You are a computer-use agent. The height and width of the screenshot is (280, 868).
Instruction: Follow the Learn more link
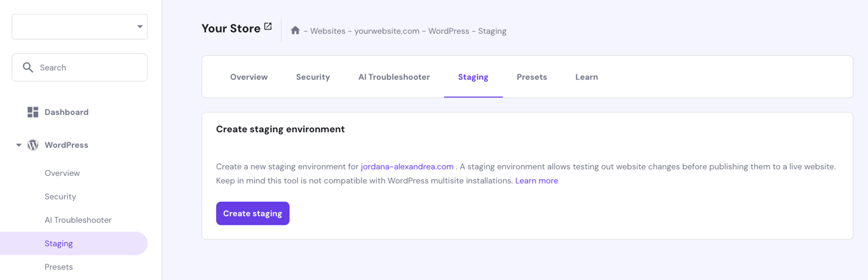tap(537, 181)
